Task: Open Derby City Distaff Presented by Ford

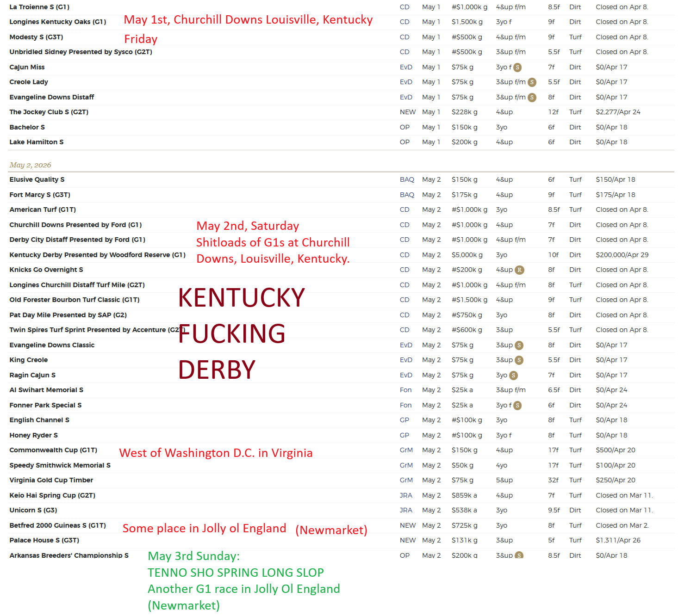Action: (x=77, y=240)
